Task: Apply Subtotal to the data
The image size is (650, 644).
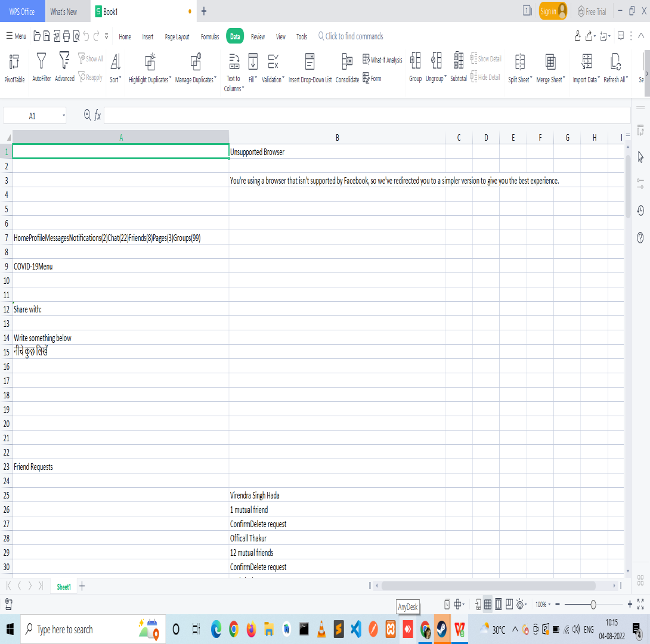Action: (459, 67)
